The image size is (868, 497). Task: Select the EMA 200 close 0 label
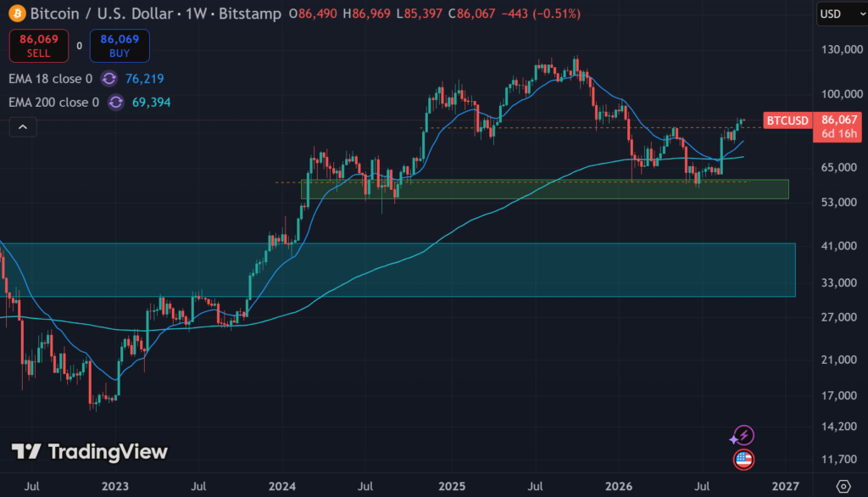coord(53,103)
